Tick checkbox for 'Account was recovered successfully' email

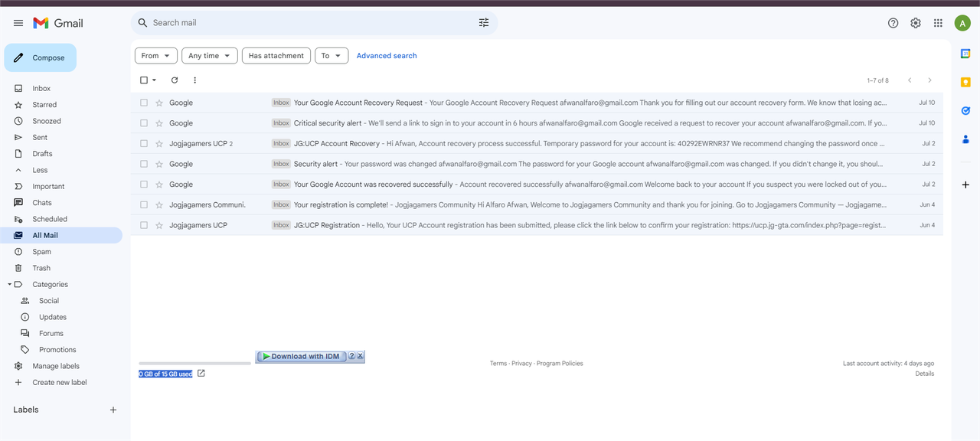pos(144,184)
